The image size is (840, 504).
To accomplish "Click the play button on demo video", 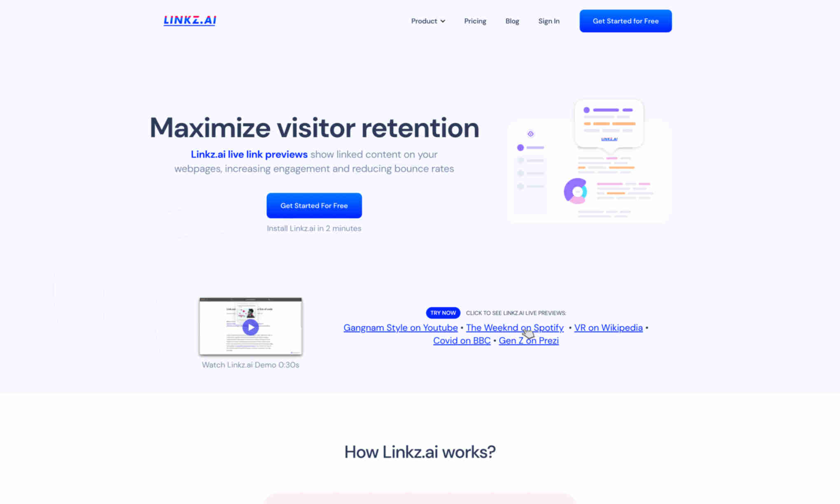I will pyautogui.click(x=251, y=327).
